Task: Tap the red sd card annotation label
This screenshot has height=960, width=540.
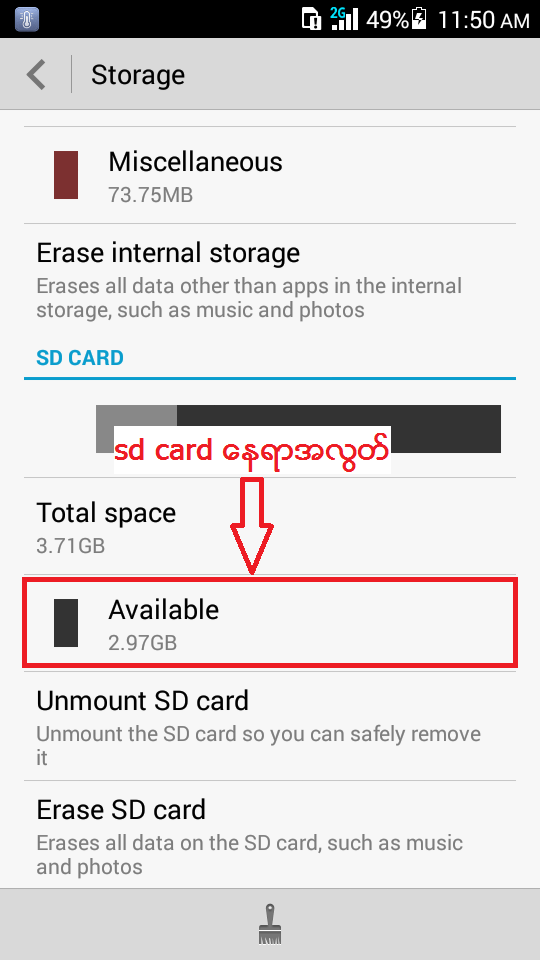Action: pos(252,450)
